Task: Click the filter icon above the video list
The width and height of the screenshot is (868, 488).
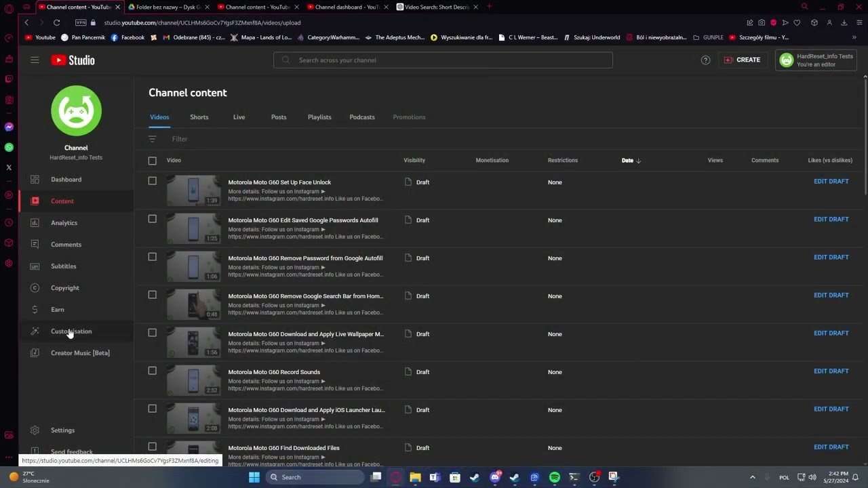Action: pos(153,139)
